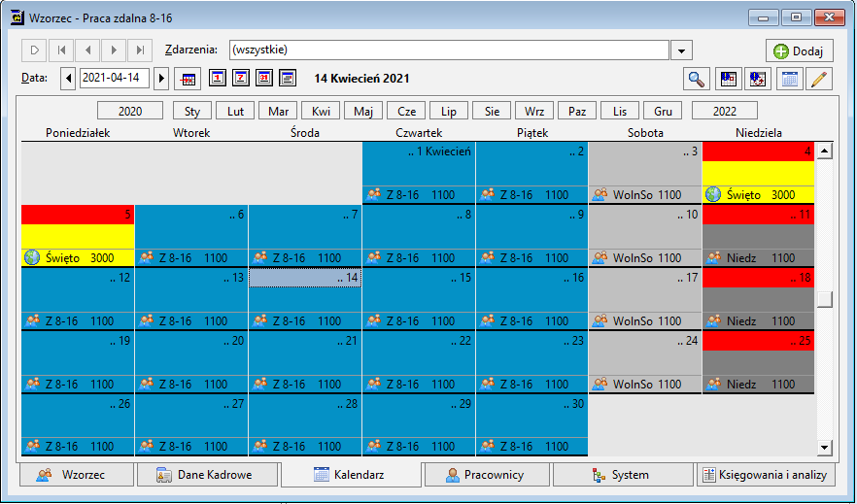Click the magnifying glass search icon

697,79
